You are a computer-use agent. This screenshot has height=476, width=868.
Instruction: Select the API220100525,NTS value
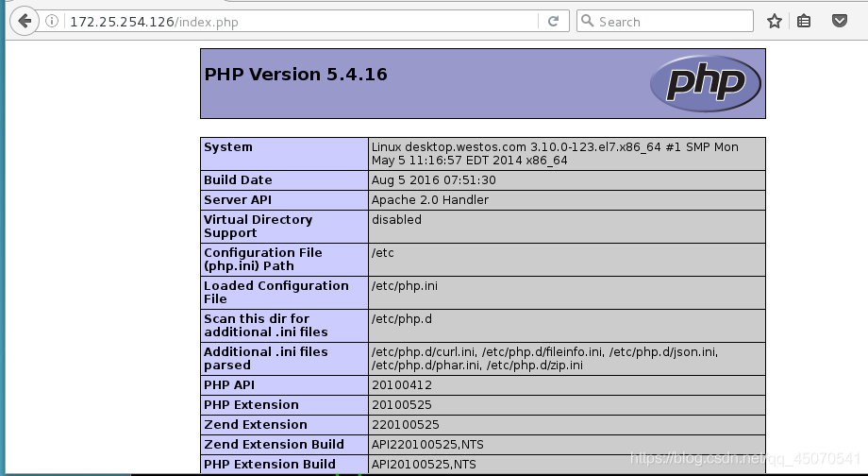tap(427, 445)
